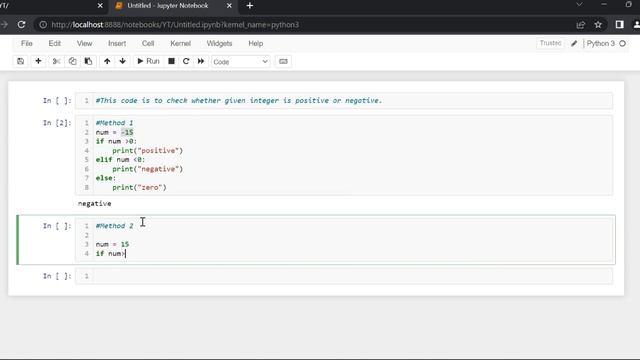The image size is (640, 360).
Task: Click the browser address bar URL
Action: pos(176,25)
